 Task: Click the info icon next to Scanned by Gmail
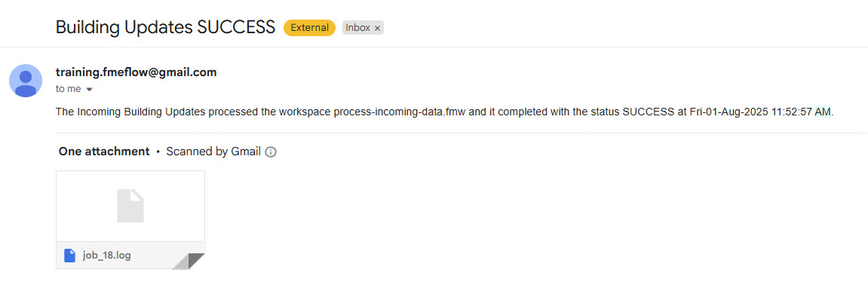[271, 152]
